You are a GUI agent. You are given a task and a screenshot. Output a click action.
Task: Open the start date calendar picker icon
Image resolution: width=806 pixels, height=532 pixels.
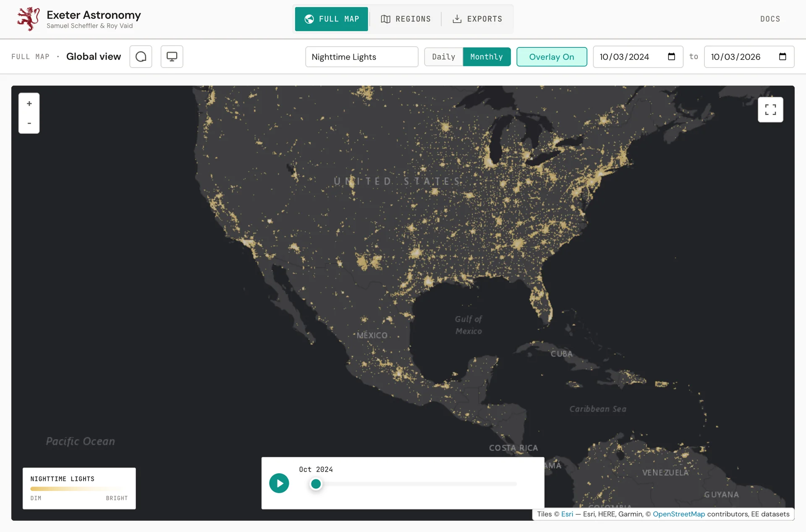click(671, 57)
